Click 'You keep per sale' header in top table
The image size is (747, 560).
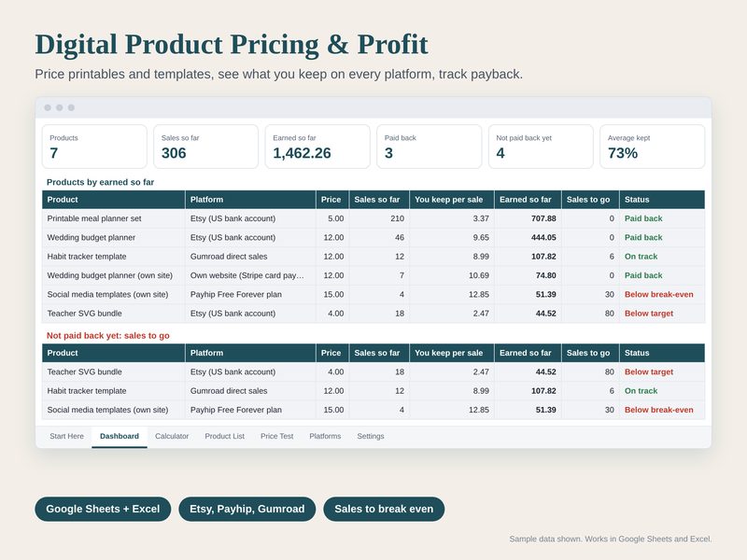[x=452, y=200]
